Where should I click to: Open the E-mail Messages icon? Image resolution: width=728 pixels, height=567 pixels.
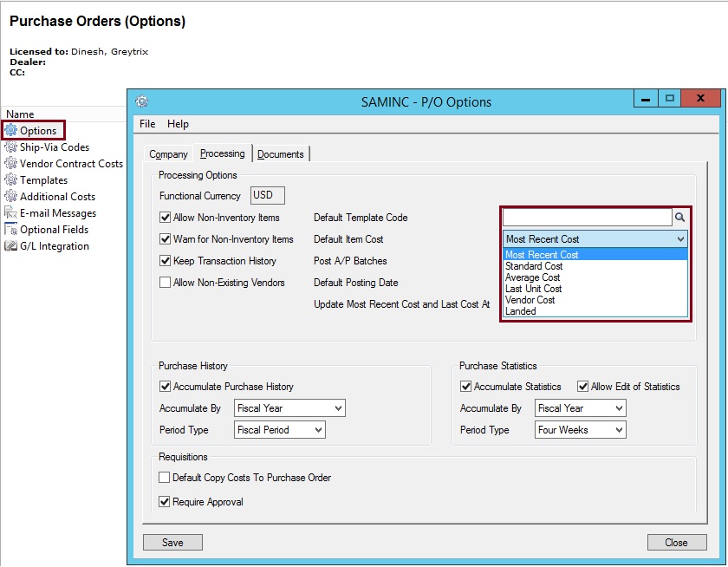coord(10,213)
